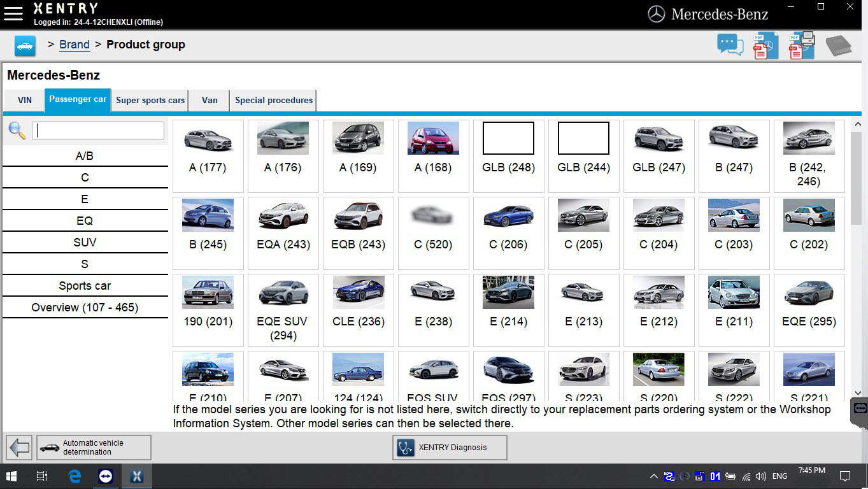Open the hamburger menu in XENTRY header

13,14
